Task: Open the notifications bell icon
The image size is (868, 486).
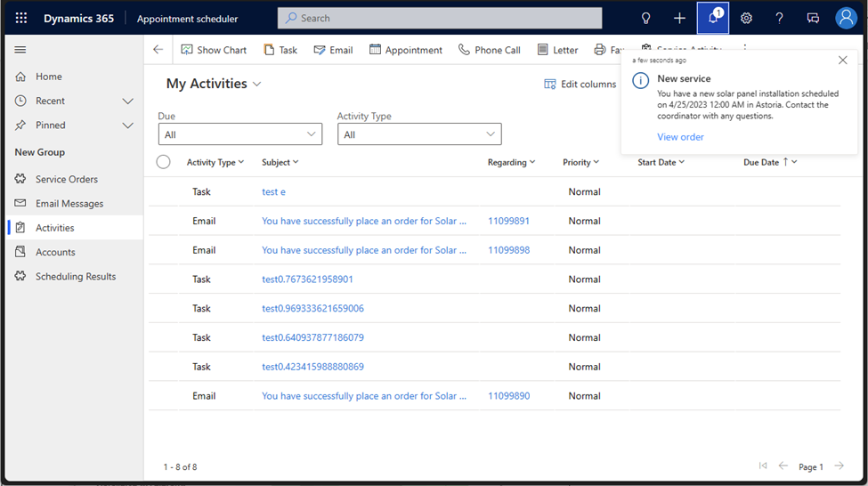Action: 713,18
